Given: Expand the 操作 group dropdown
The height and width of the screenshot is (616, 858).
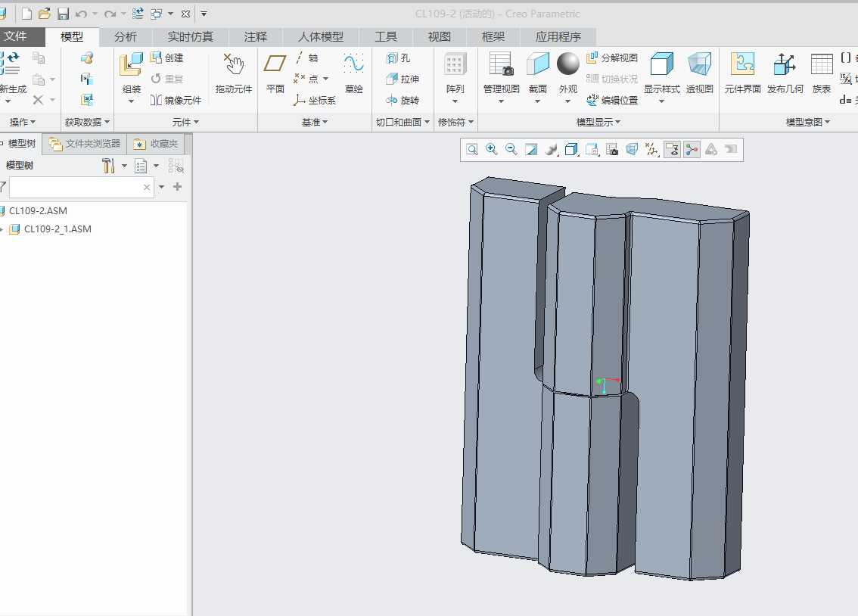Looking at the screenshot, I should 23,122.
